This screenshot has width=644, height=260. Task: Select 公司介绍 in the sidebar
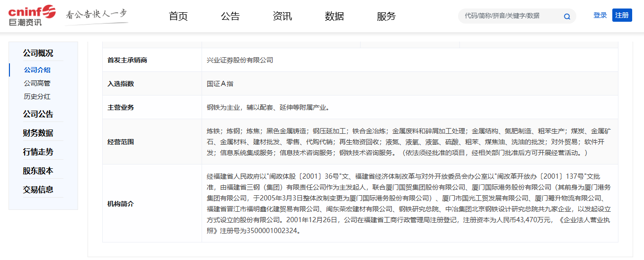[x=37, y=70]
